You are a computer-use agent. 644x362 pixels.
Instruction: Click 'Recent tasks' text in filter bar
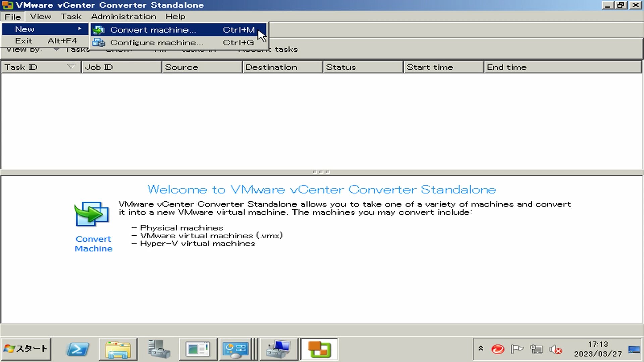[x=268, y=49]
